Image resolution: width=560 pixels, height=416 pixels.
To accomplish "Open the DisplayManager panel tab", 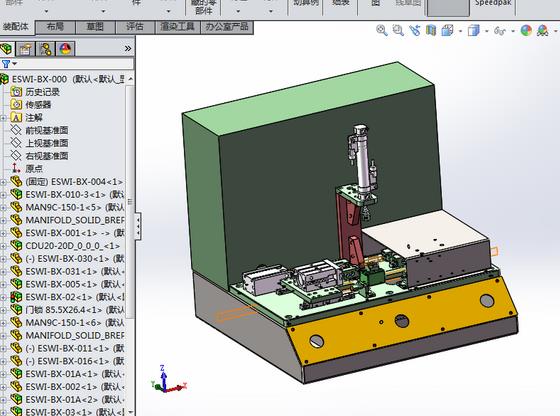I will point(65,49).
